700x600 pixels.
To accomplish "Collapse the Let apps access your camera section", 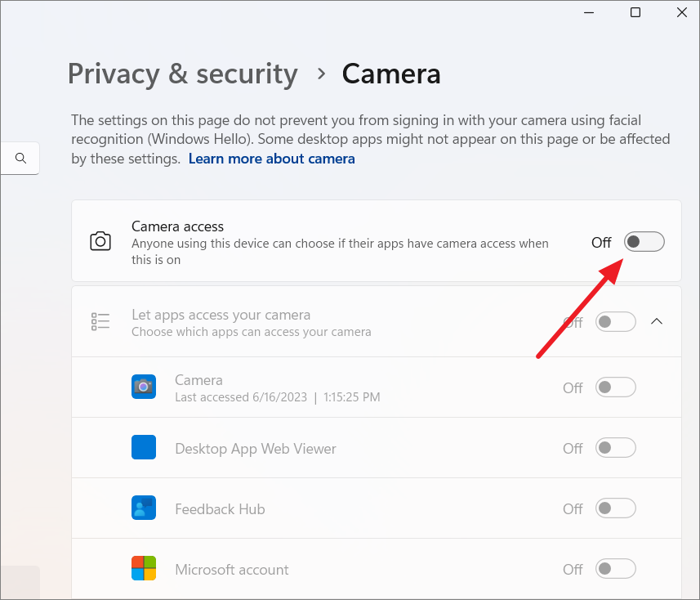I will click(x=657, y=321).
